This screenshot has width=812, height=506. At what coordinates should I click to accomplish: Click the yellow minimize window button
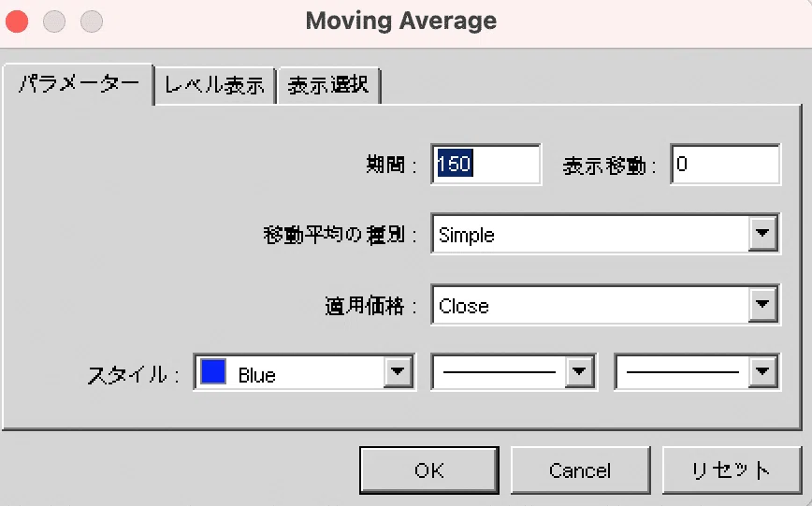54,21
